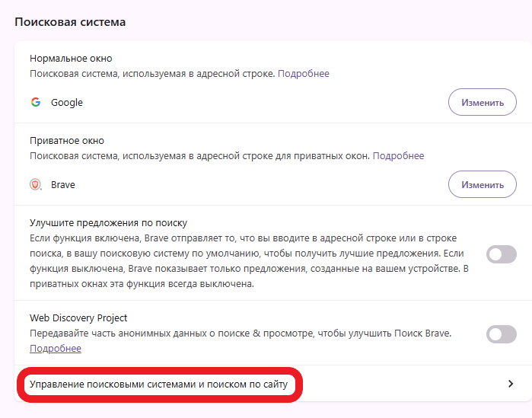The height and width of the screenshot is (418, 532).
Task: Click Изменить button next to Google
Action: click(x=482, y=102)
